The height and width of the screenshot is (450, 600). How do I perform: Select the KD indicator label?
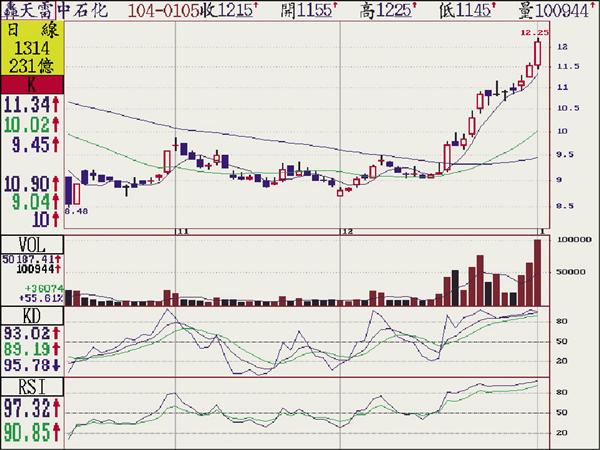click(32, 316)
